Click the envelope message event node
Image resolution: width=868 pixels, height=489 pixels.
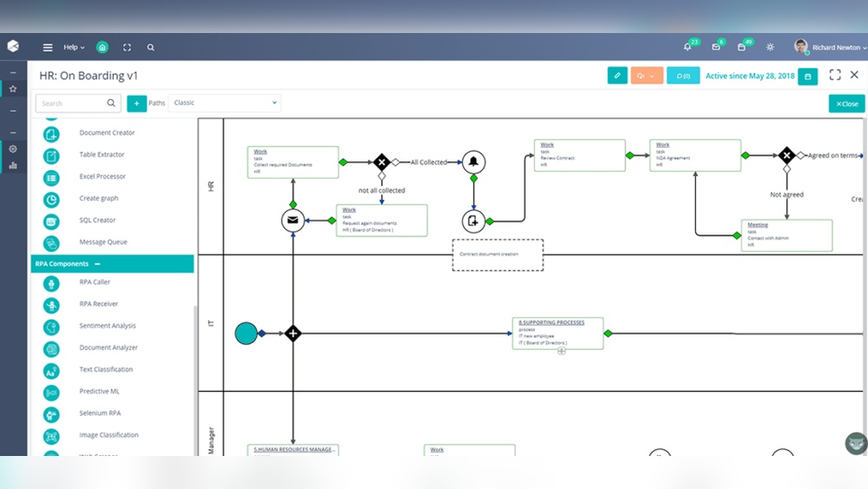(x=293, y=221)
